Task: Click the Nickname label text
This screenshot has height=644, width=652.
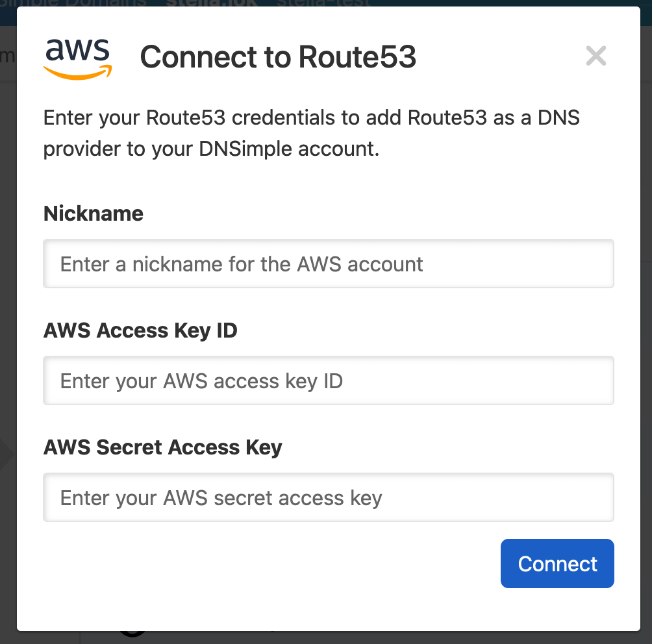Action: pos(93,213)
